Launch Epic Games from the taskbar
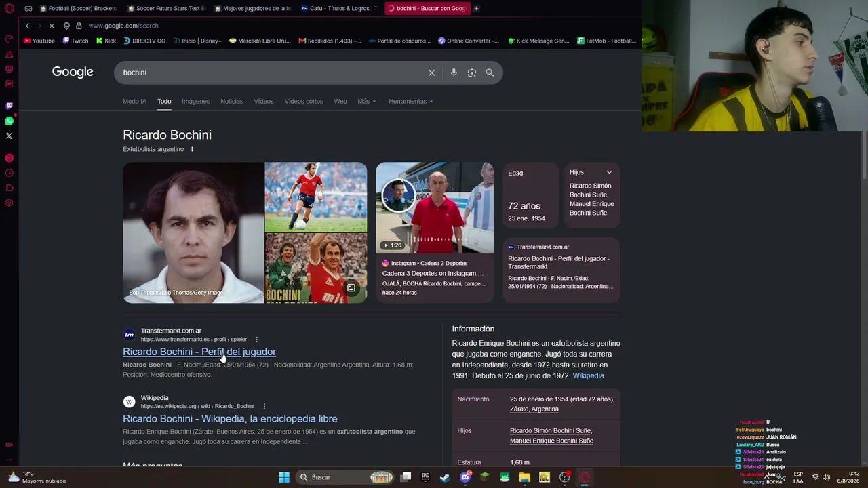The height and width of the screenshot is (488, 868). [425, 477]
